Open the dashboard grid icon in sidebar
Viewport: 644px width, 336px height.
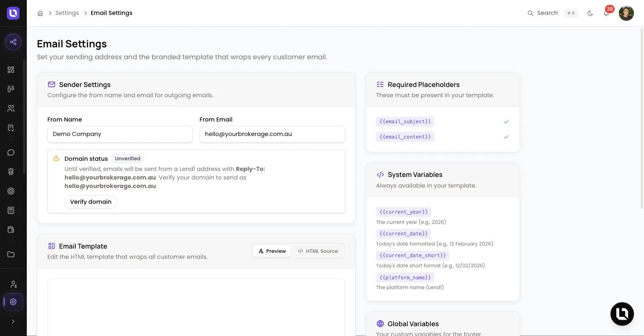click(11, 70)
